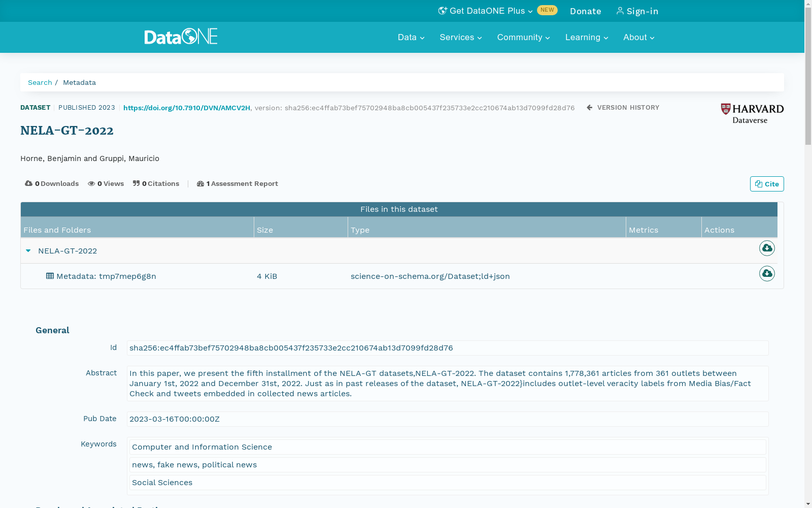Click the Social Sciences keyword
Viewport: 812px width, 508px height.
[448, 483]
